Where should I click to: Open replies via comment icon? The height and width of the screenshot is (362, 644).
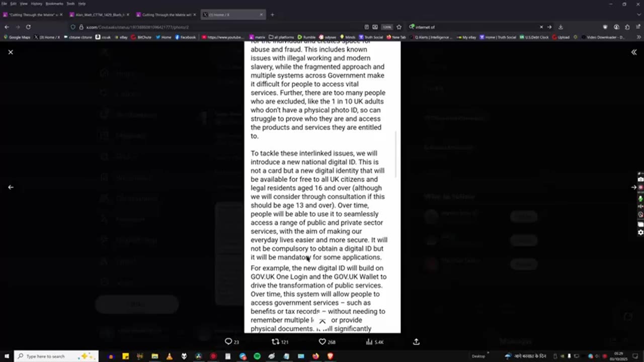[228, 341]
